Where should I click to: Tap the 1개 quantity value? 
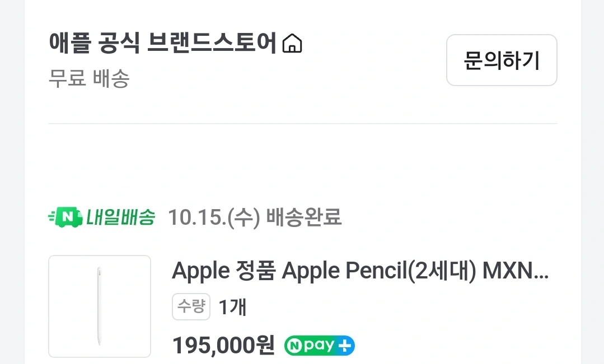[232, 307]
